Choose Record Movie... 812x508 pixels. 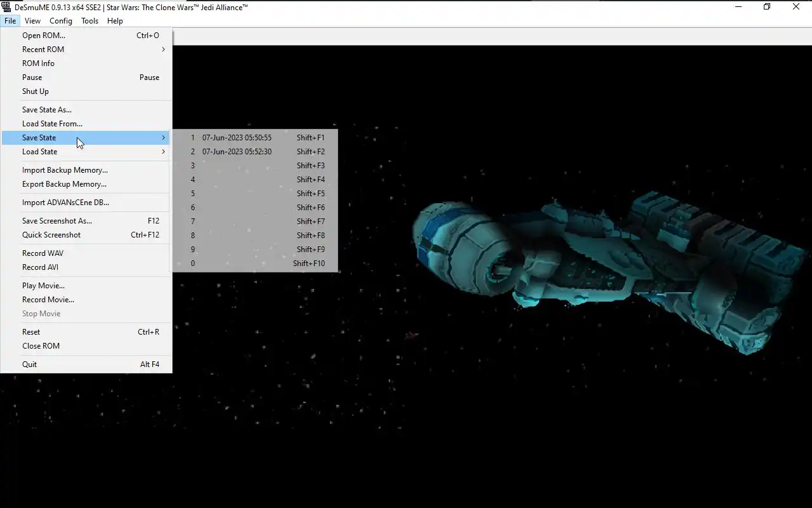86,300
